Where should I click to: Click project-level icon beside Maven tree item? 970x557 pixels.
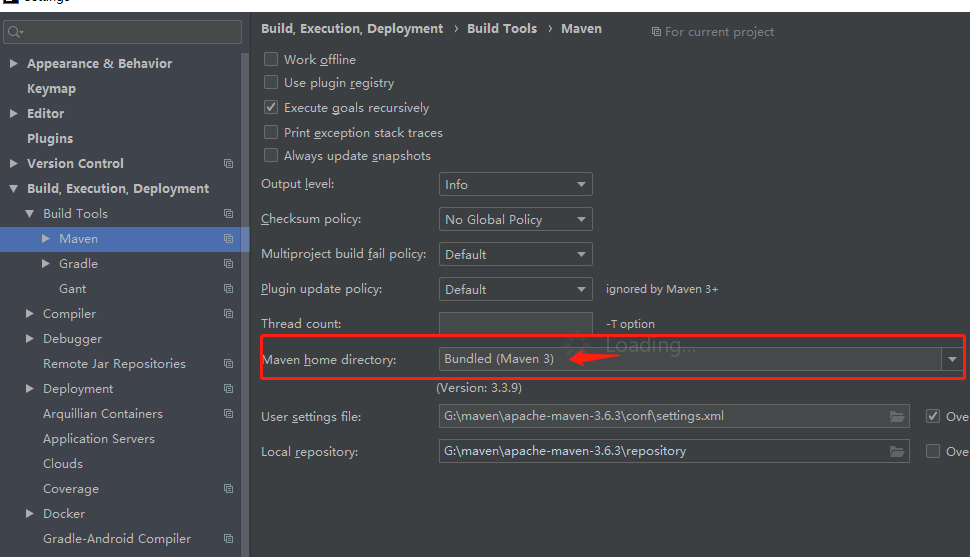pyautogui.click(x=228, y=239)
